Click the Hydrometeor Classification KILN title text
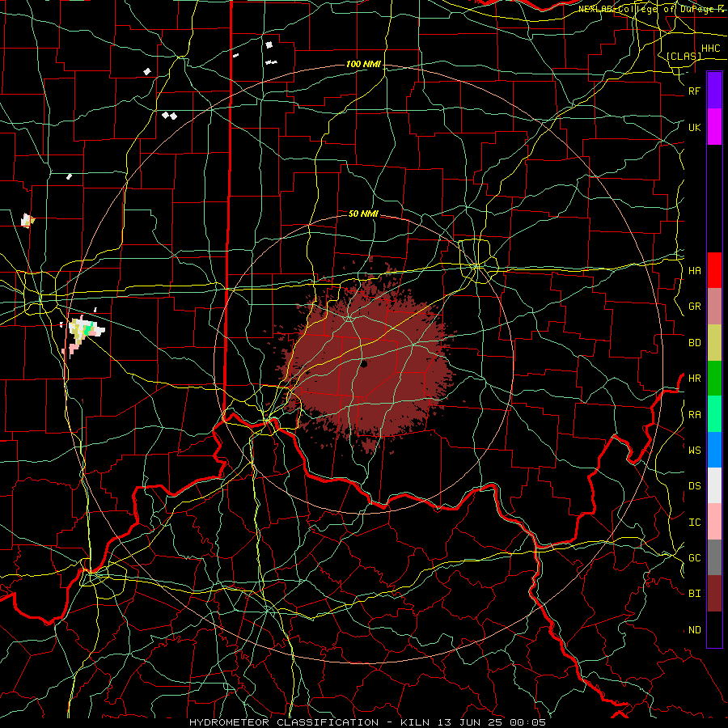This screenshot has width=728, height=728. (367, 722)
